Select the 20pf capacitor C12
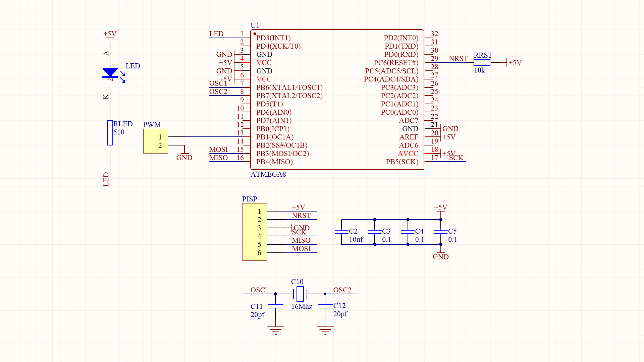644x362 pixels. click(325, 307)
